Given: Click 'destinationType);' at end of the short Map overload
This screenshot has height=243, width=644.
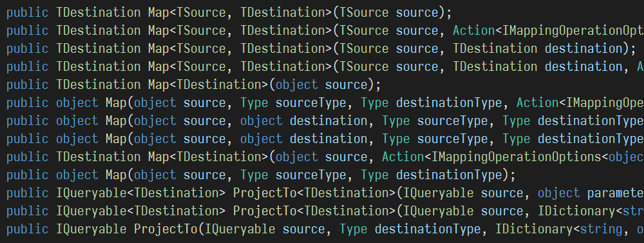Looking at the screenshot, I should (456, 175).
